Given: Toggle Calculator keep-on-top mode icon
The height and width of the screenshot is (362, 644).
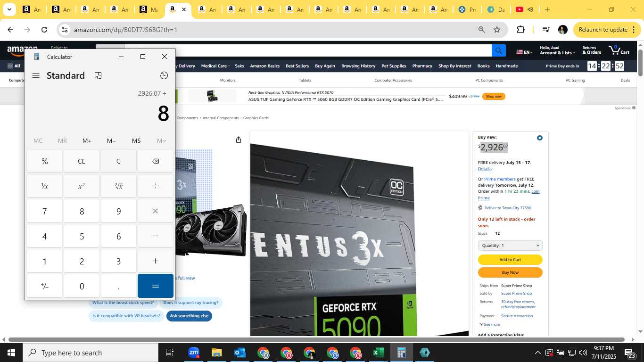Looking at the screenshot, I should coord(98,75).
